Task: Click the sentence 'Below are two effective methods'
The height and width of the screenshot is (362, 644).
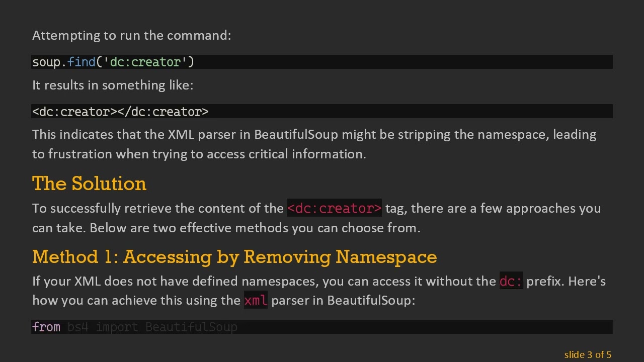Action: point(255,228)
